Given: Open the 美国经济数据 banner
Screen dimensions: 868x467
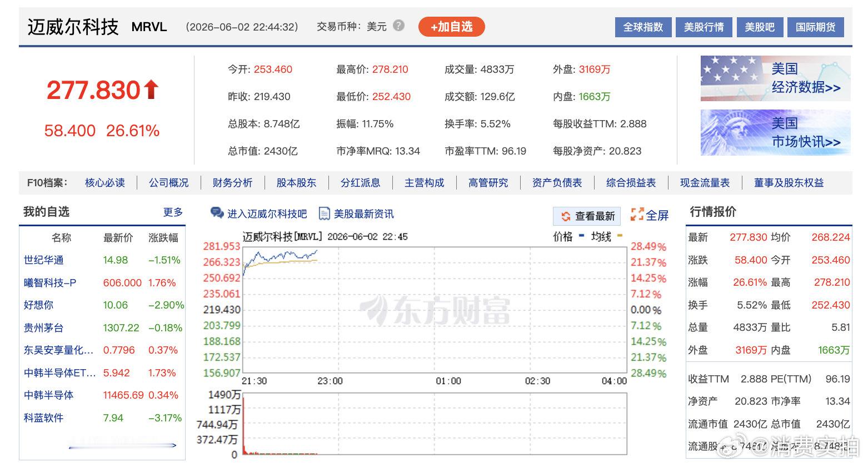Looking at the screenshot, I should [x=775, y=78].
